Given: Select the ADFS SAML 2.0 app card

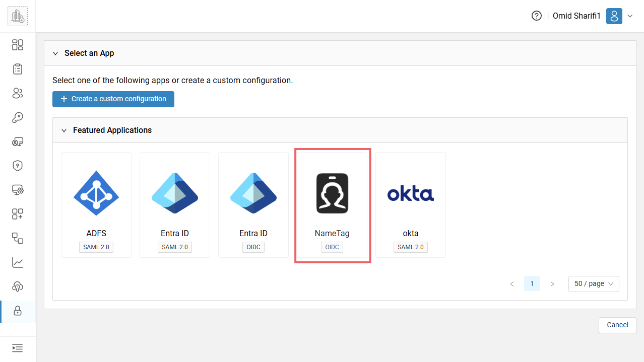Looking at the screenshot, I should pos(96,205).
